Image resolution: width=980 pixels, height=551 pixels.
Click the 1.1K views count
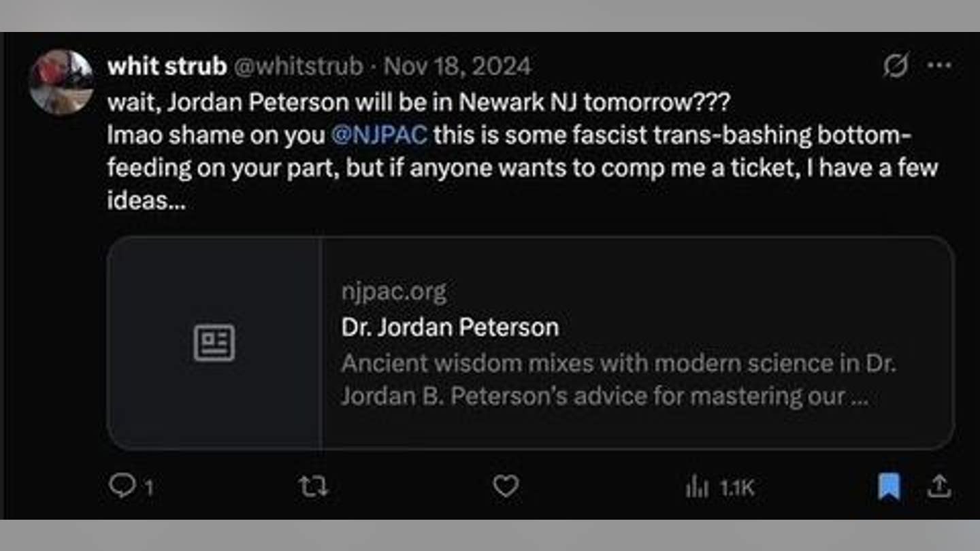pyautogui.click(x=737, y=488)
